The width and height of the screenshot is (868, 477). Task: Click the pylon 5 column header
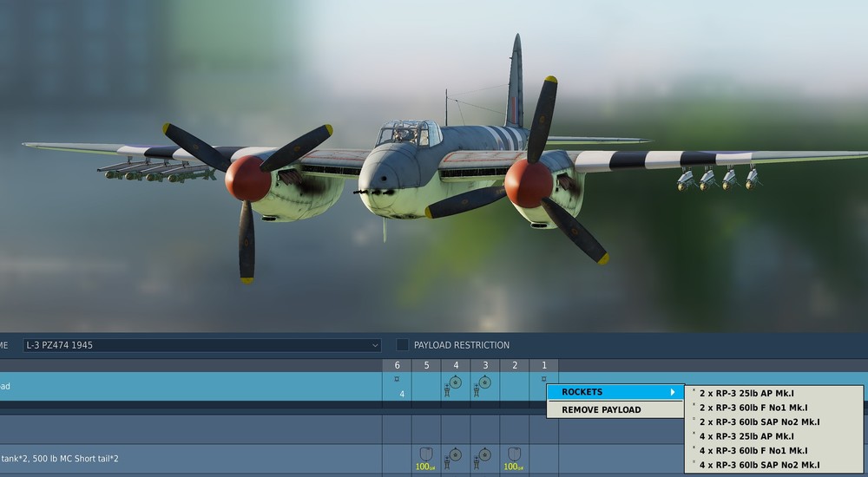(x=426, y=365)
